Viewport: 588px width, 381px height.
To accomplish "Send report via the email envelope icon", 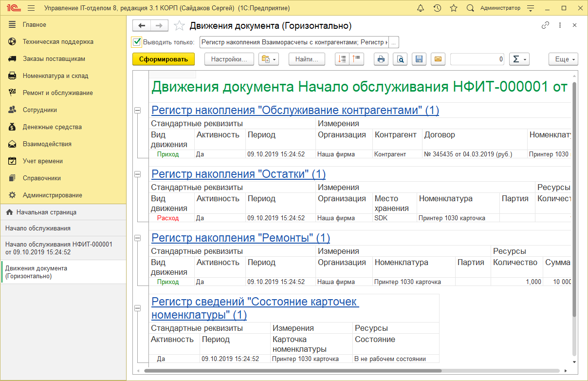I will coord(438,59).
